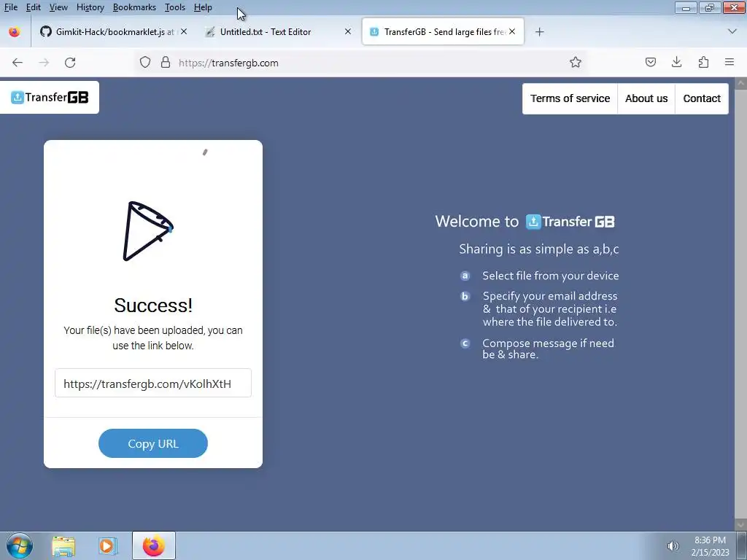Open the File menu
747x560 pixels.
[10, 7]
